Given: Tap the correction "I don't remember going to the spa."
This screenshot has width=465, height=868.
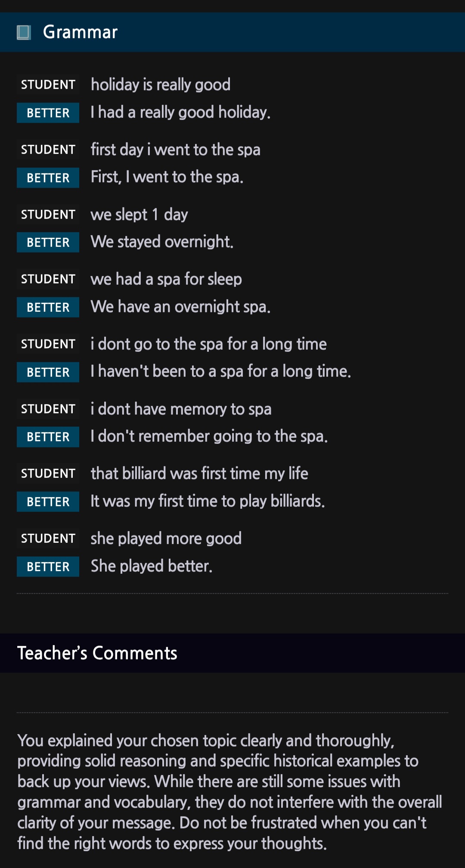Looking at the screenshot, I should click(x=209, y=437).
